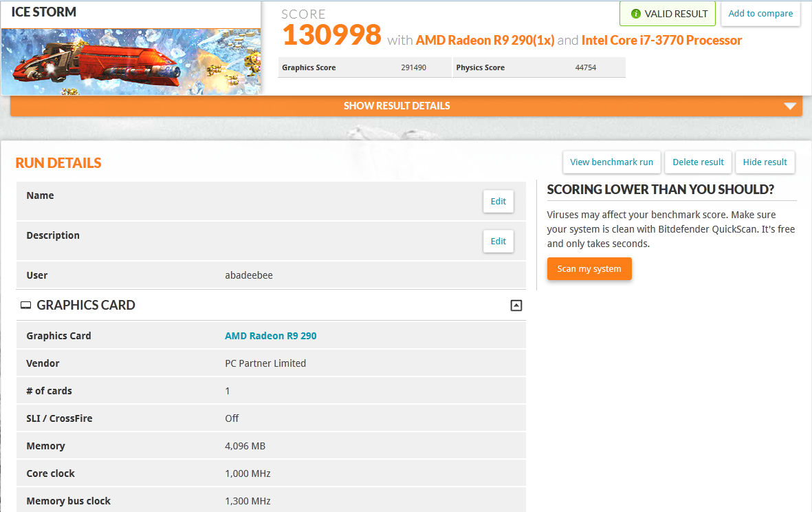812x512 pixels.
Task: Click the Physics Score value 44754
Action: tap(586, 67)
